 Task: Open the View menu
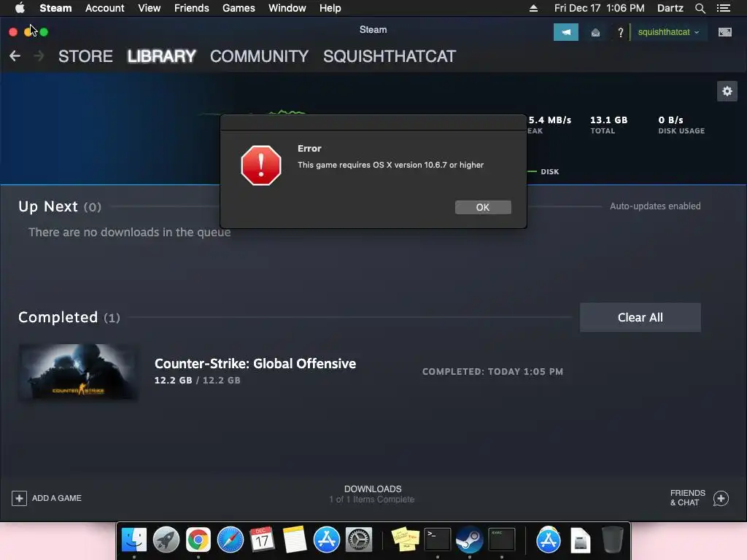coord(149,8)
